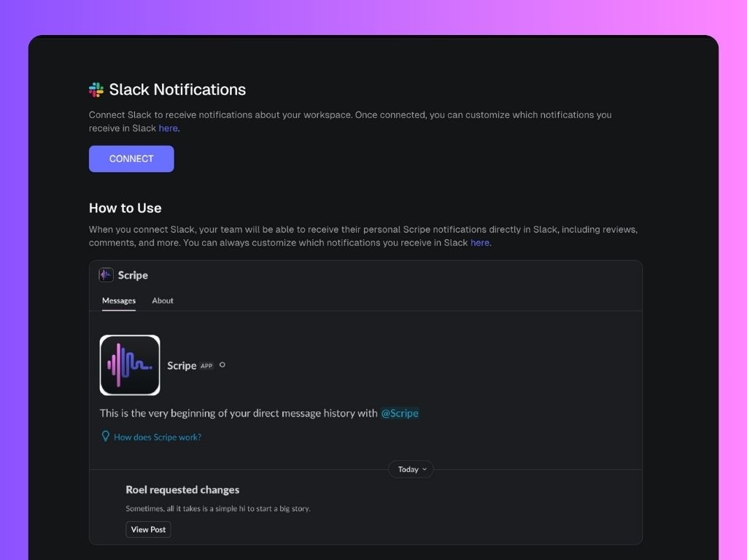The width and height of the screenshot is (747, 560).
Task: Click the small Scripe icon in the preview header
Action: [x=106, y=275]
